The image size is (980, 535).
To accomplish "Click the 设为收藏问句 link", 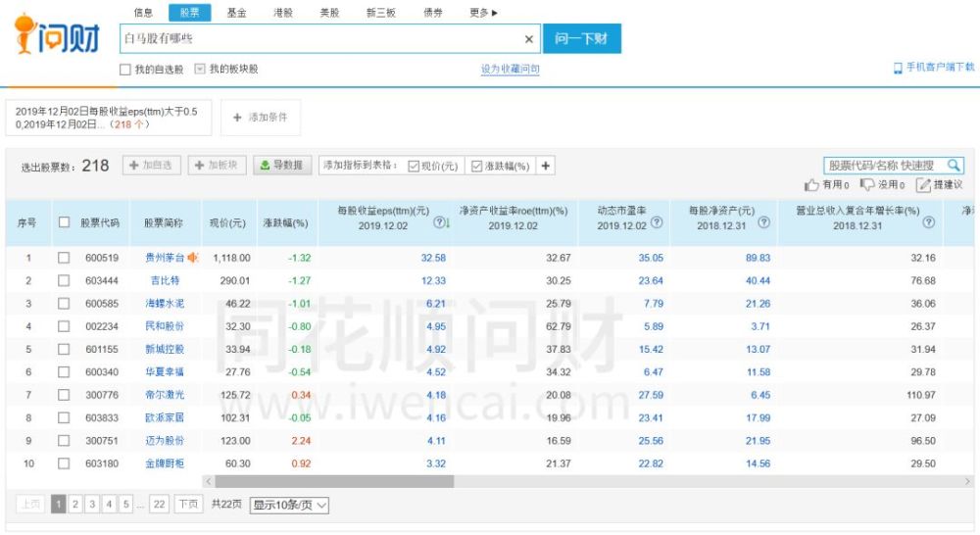I will 510,70.
